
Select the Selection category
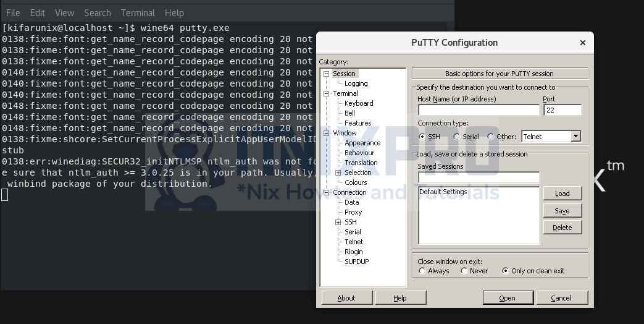coord(358,173)
